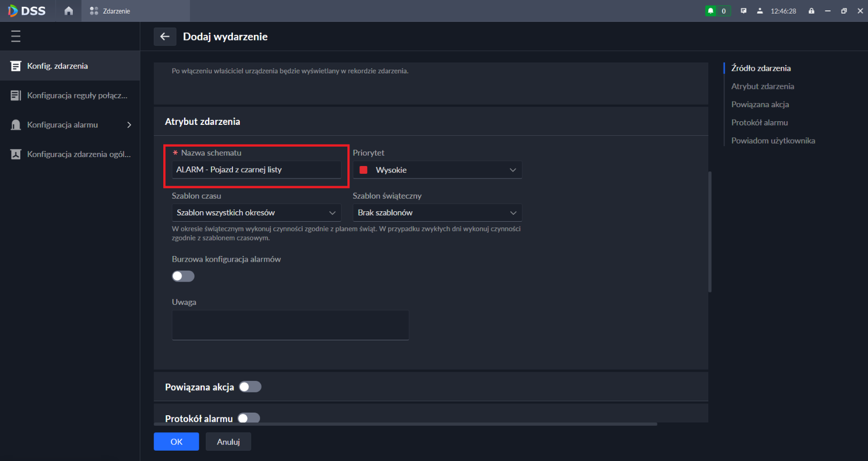Click the Anuluj button
868x461 pixels.
tap(228, 442)
